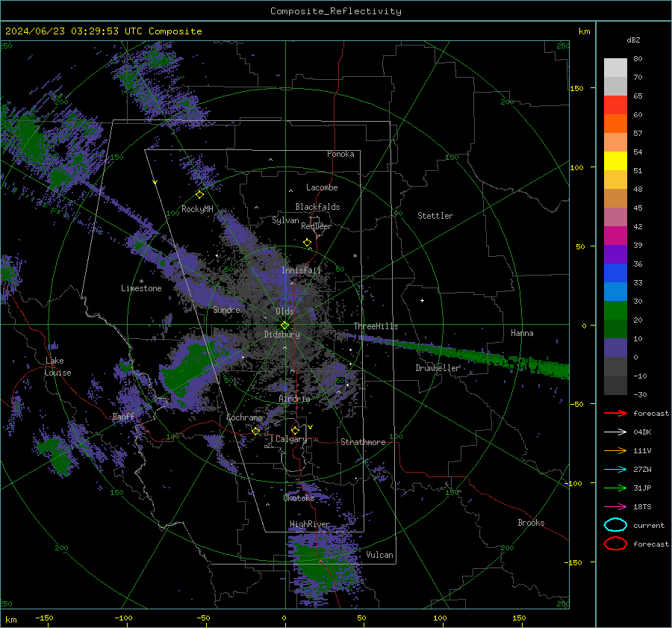Select the yellow radar-site diamond above Didsbury

pyautogui.click(x=284, y=326)
